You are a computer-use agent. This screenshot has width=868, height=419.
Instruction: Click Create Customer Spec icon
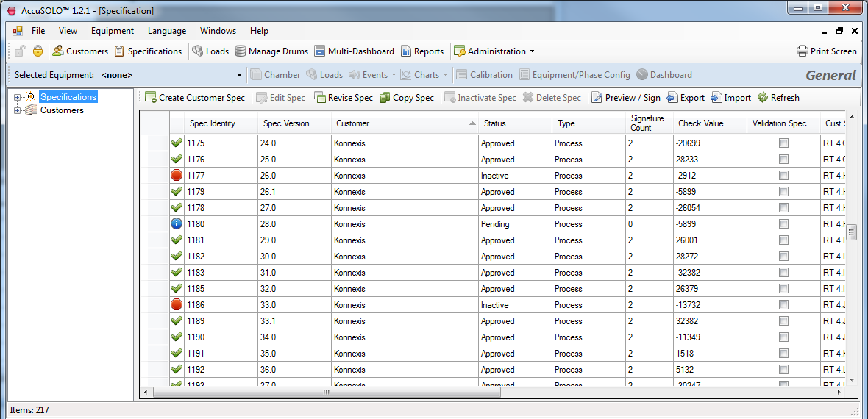[x=151, y=98]
